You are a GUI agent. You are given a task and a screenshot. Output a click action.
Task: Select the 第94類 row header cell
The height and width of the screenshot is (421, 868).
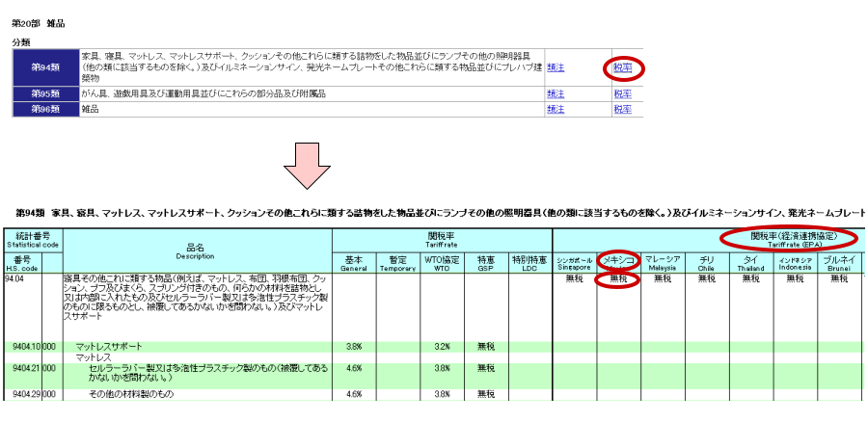(45, 67)
